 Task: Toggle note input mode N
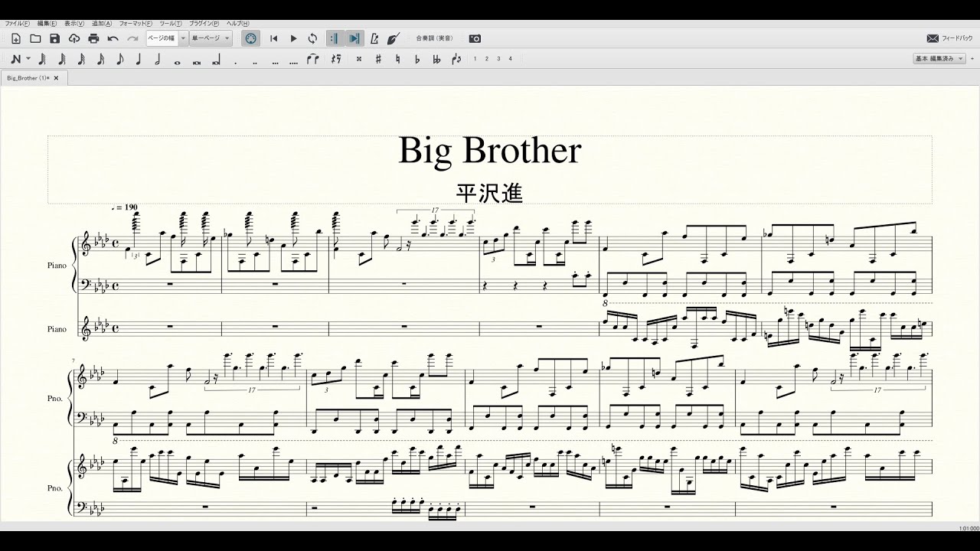click(x=15, y=59)
